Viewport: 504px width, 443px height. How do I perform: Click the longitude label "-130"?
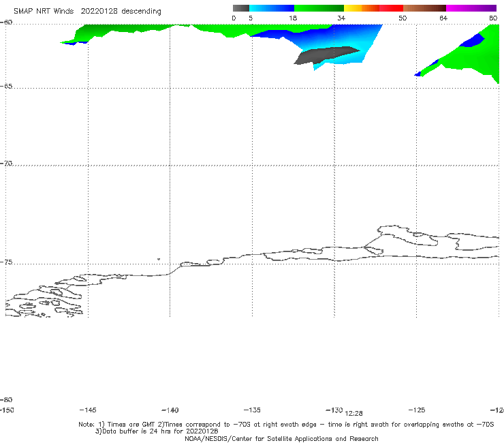coord(334,410)
